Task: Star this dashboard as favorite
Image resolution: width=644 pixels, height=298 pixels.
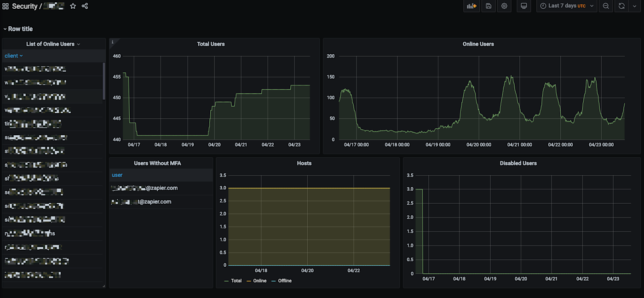Action: coord(73,6)
